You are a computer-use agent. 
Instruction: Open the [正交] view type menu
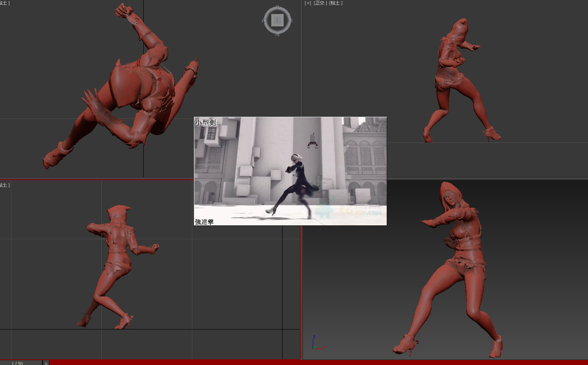(320, 3)
